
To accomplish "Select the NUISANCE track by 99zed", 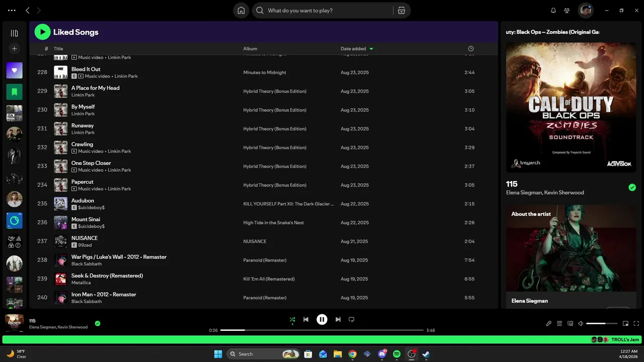I will 264,241.
